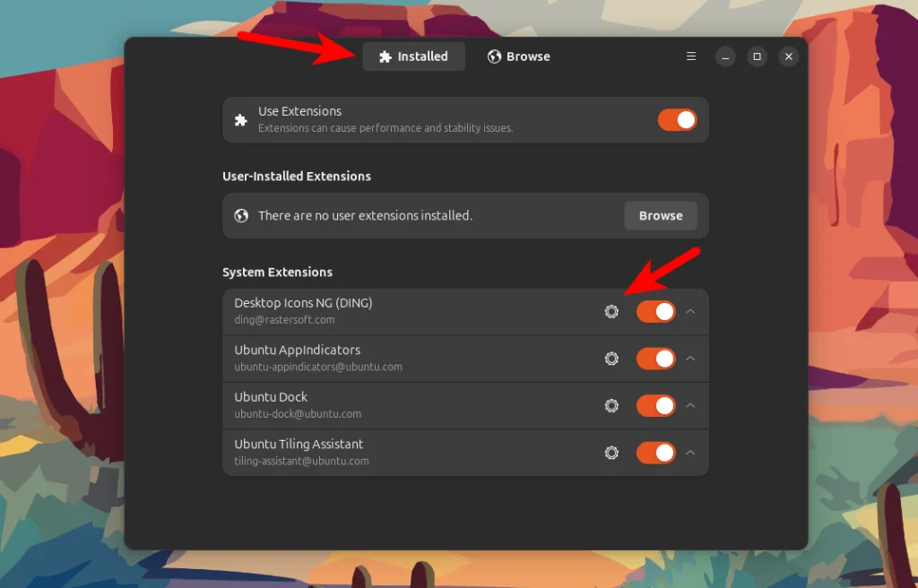The image size is (918, 588).
Task: Expand the Ubuntu Dock row details
Action: [690, 405]
